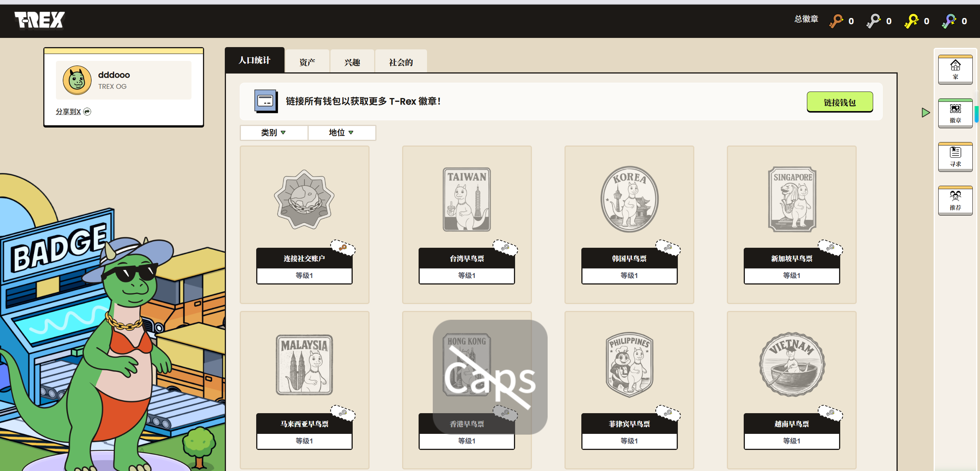This screenshot has height=471, width=980.
Task: Open the Badges (徽章) sidebar icon
Action: click(955, 113)
